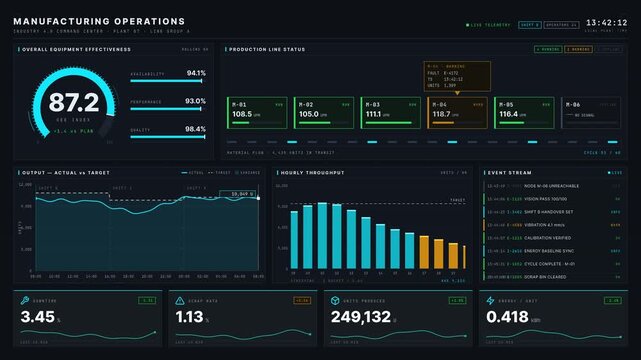Screen dimensions: 641x360
Task: Click the Event Stream heading
Action: pos(509,173)
